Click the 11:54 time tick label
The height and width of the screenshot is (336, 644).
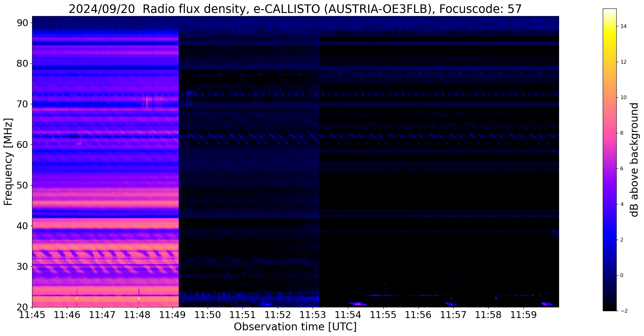pos(348,315)
